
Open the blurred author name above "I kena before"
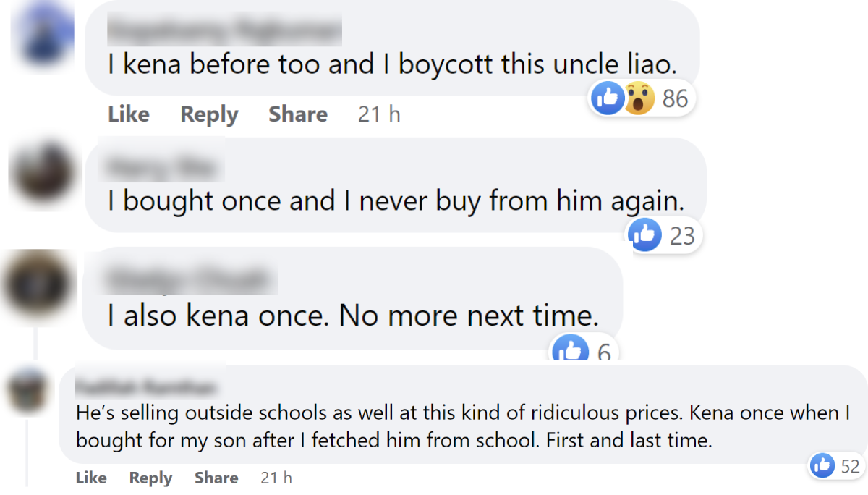click(x=224, y=31)
